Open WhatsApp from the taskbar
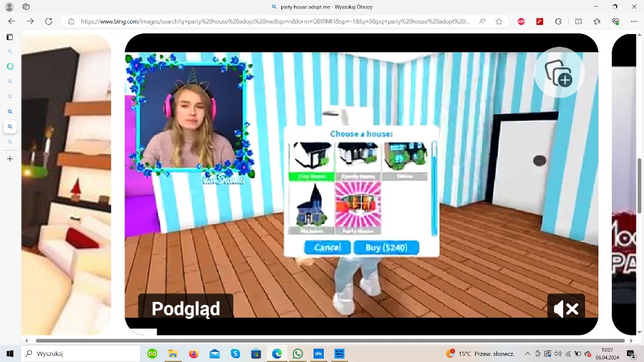644x362 pixels. click(x=298, y=353)
